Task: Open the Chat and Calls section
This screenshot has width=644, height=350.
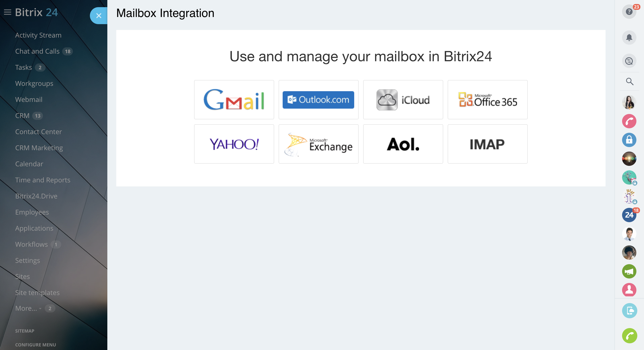Action: (37, 51)
